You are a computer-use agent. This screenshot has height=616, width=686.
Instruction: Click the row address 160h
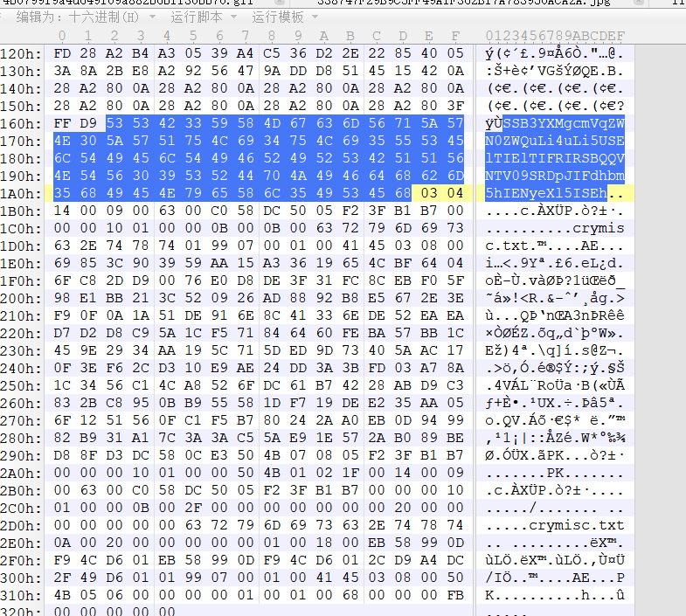[x=23, y=123]
